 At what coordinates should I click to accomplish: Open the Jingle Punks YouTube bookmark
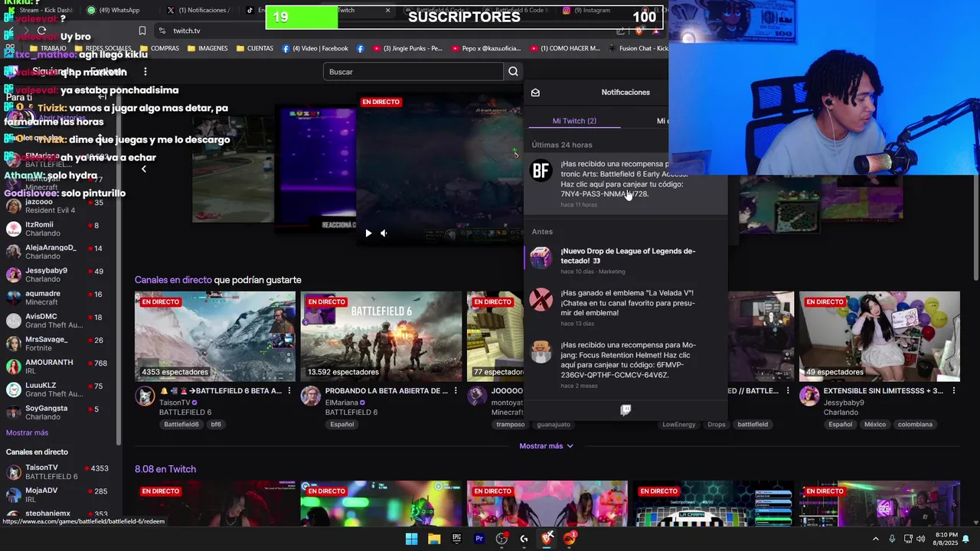[x=407, y=48]
